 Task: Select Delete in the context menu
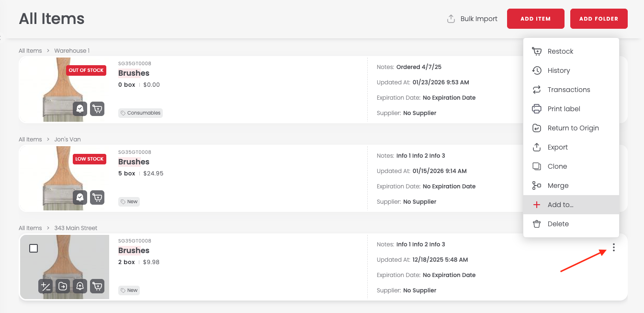[x=558, y=224]
